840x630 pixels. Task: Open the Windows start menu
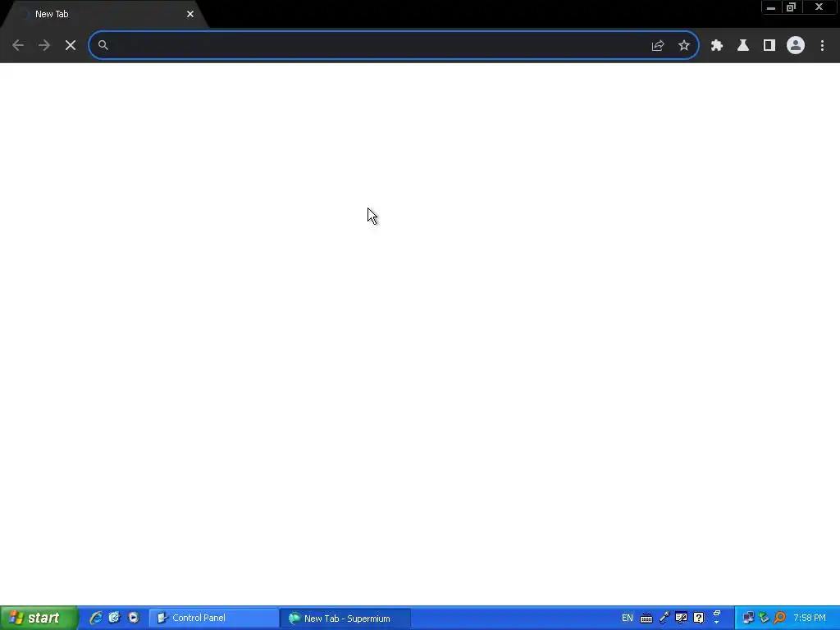point(39,619)
